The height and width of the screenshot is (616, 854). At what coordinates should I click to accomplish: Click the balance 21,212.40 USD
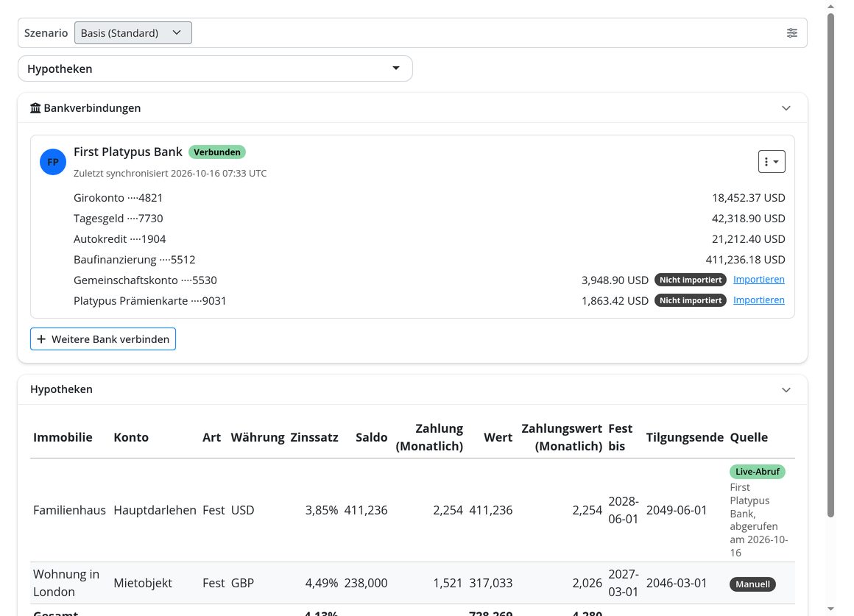748,239
